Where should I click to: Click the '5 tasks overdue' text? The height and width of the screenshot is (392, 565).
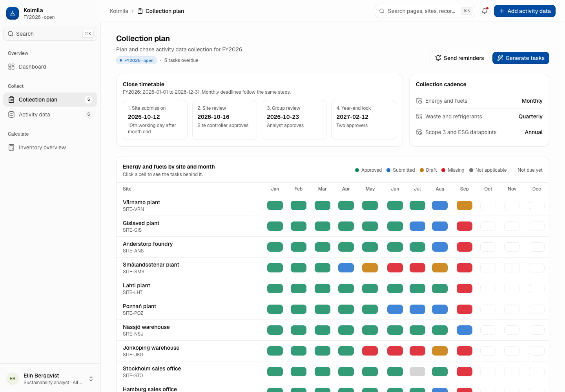click(181, 60)
